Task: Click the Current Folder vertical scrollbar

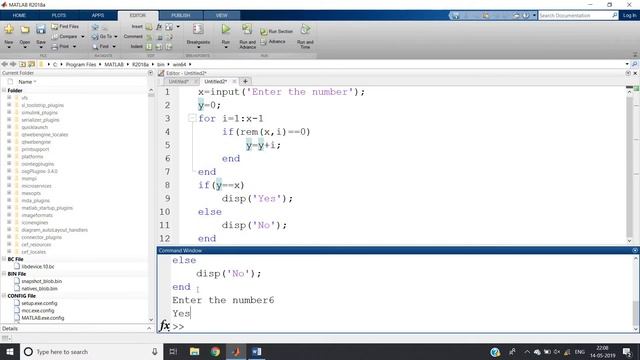Action: click(x=151, y=204)
